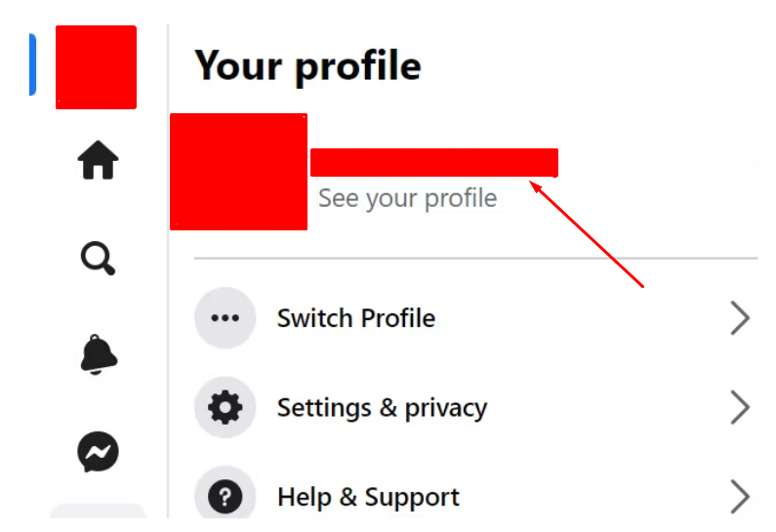The height and width of the screenshot is (532, 776).
Task: Go to Home via the house icon
Action: (98, 160)
